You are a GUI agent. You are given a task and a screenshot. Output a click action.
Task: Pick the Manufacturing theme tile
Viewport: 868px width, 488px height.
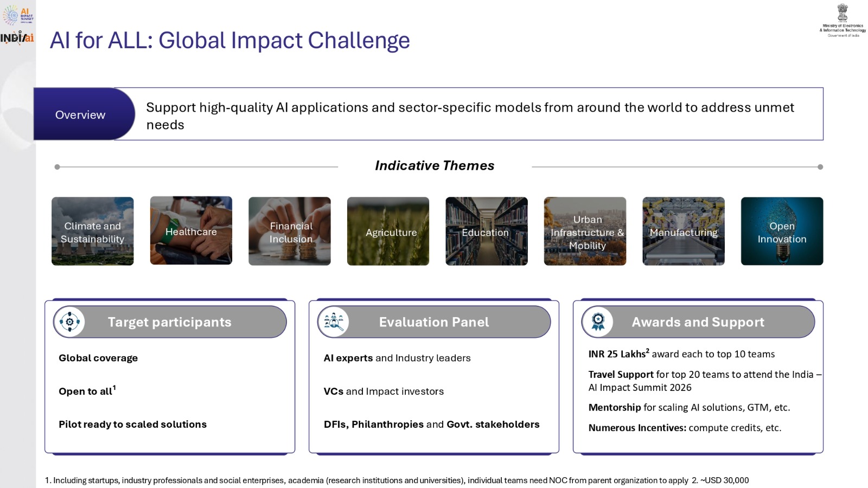click(684, 231)
